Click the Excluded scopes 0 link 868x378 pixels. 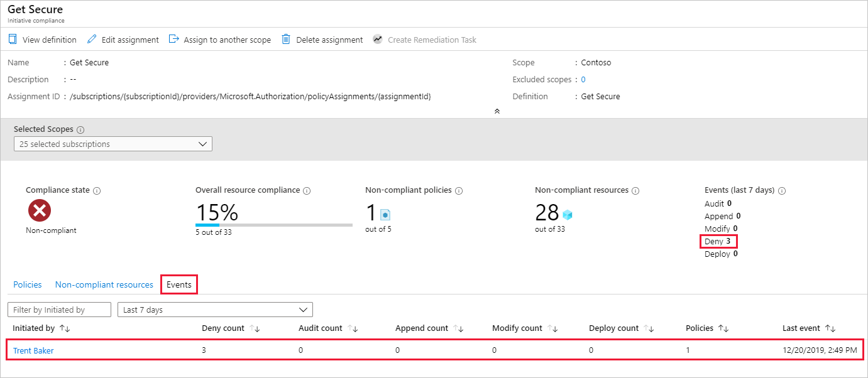pyautogui.click(x=583, y=79)
